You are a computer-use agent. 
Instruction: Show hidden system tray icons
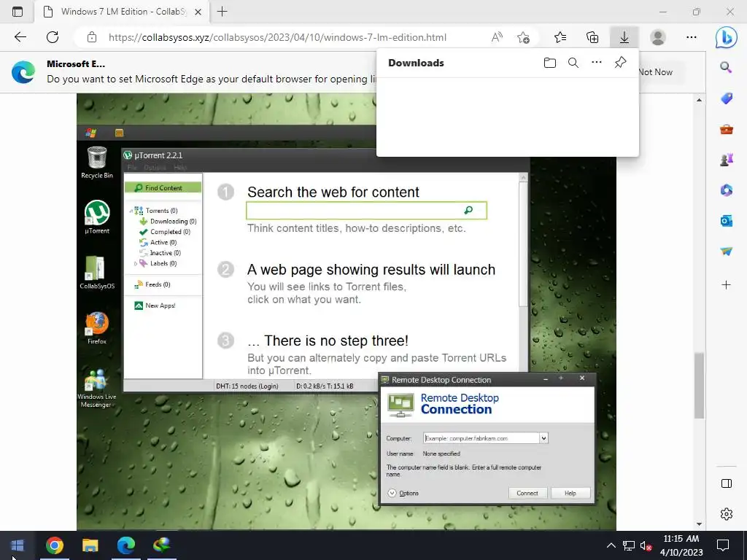[611, 545]
